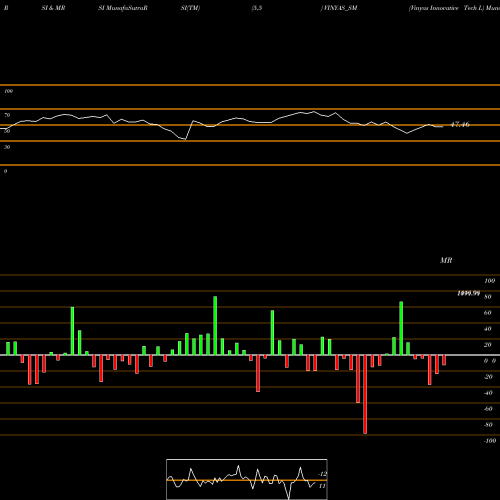Click the MR axis label -60
The image size is (500, 500).
pyautogui.click(x=488, y=409)
